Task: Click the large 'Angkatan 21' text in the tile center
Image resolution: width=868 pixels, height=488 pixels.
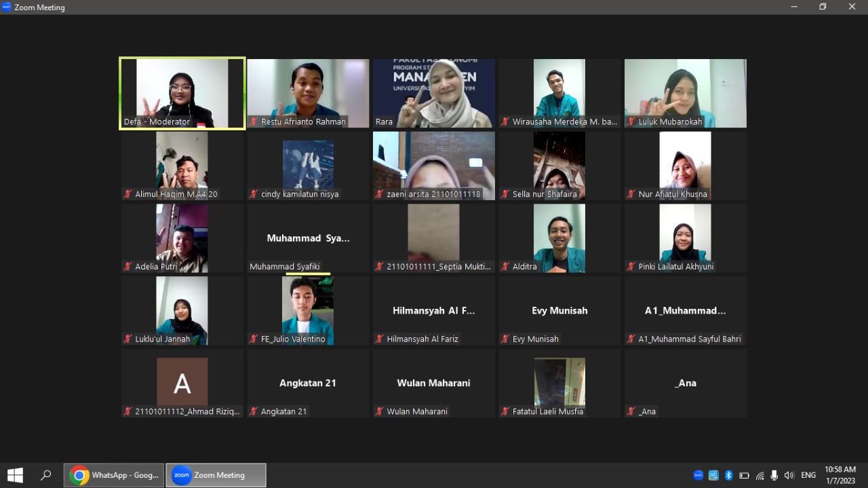Action: pyautogui.click(x=308, y=383)
